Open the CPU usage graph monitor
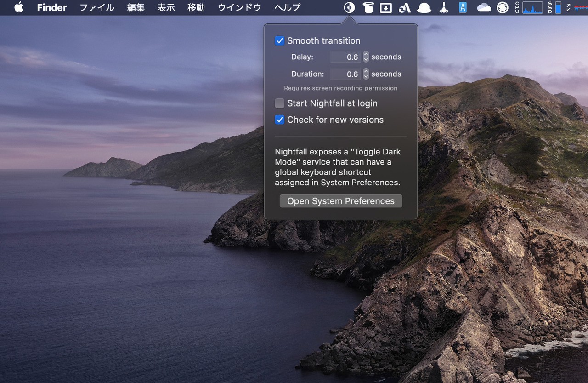Viewport: 588px width, 383px height. [x=532, y=7]
